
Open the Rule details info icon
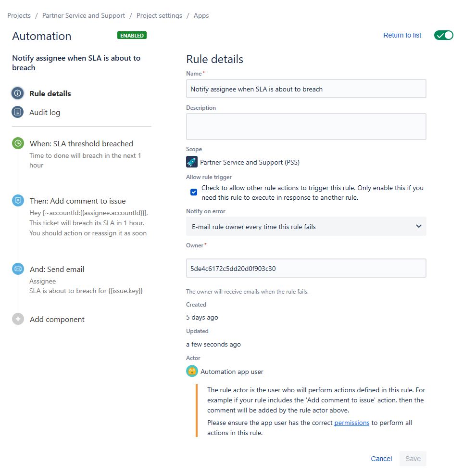click(x=17, y=94)
